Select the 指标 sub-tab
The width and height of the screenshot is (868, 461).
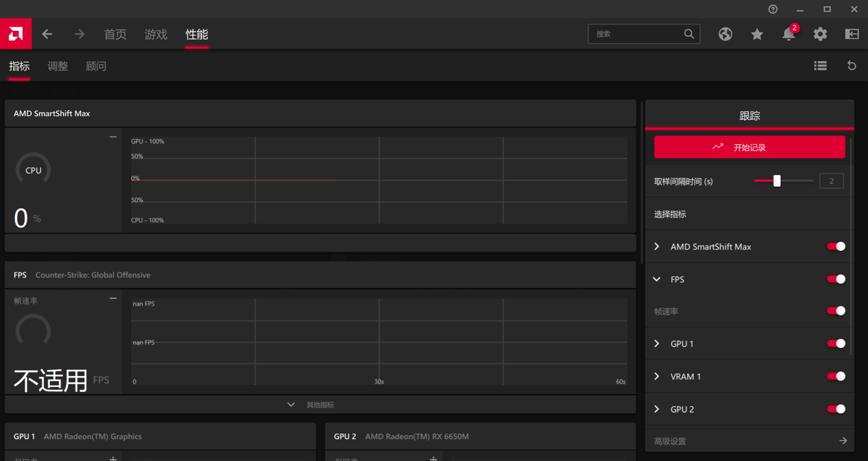pyautogui.click(x=19, y=66)
